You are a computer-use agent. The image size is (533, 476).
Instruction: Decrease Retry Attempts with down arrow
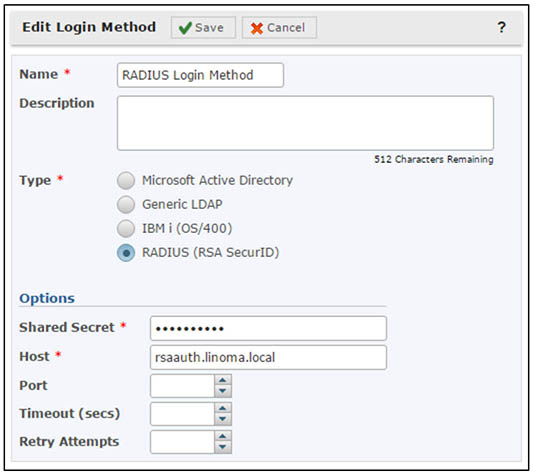[223, 447]
